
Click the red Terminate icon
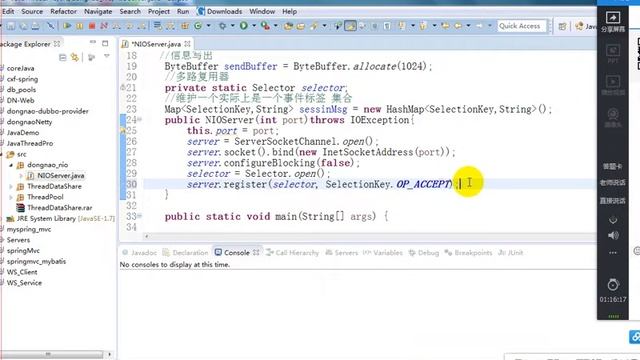[x=92, y=26]
